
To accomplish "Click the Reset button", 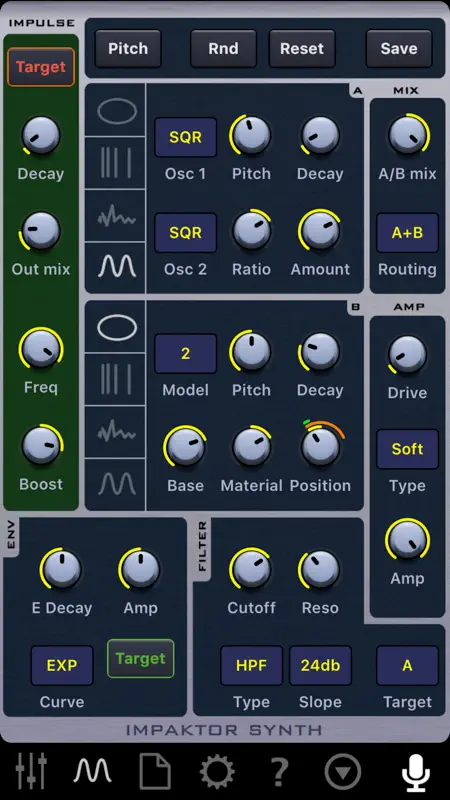I will tap(302, 48).
